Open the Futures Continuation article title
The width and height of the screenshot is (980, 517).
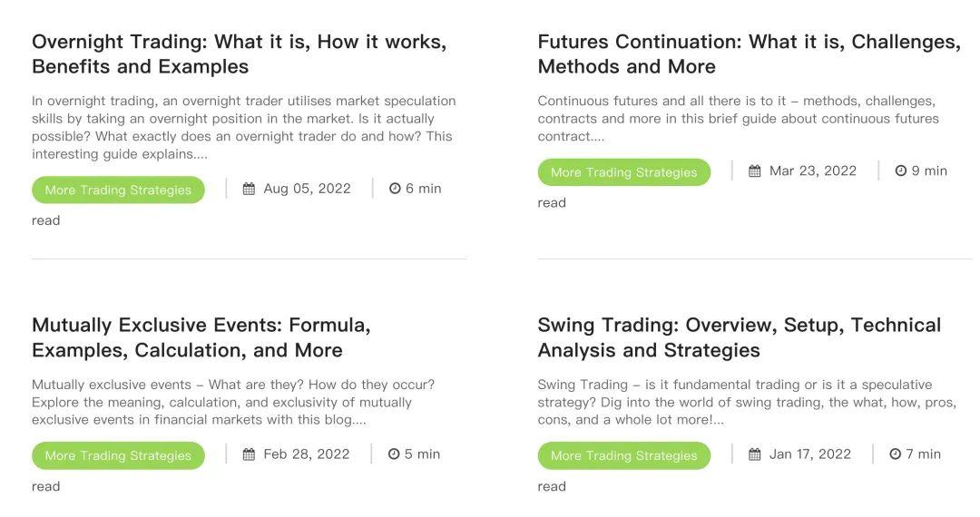tap(749, 54)
